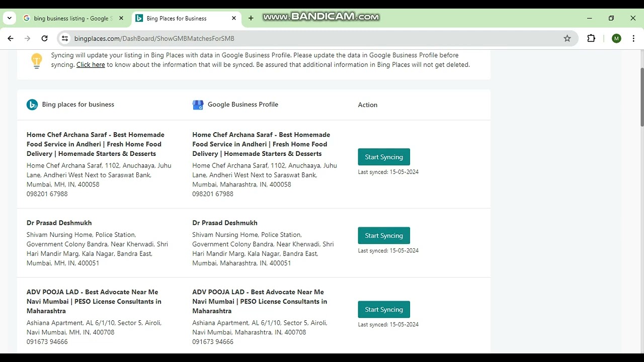Click the 'Google Business Profile' column label
Screen dimensions: 644x362
click(x=243, y=105)
